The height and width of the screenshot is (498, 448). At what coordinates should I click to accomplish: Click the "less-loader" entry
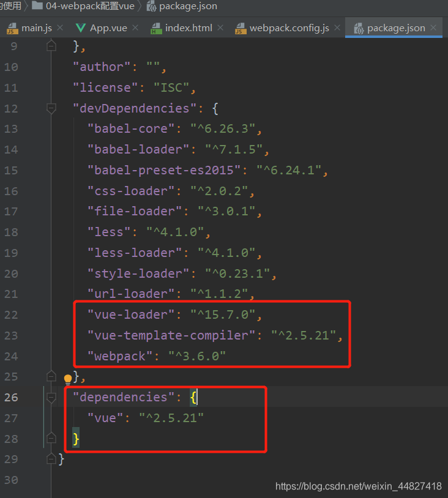(174, 253)
